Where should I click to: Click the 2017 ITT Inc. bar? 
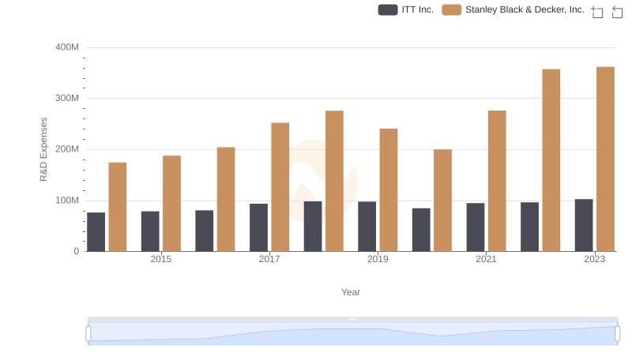tap(259, 227)
